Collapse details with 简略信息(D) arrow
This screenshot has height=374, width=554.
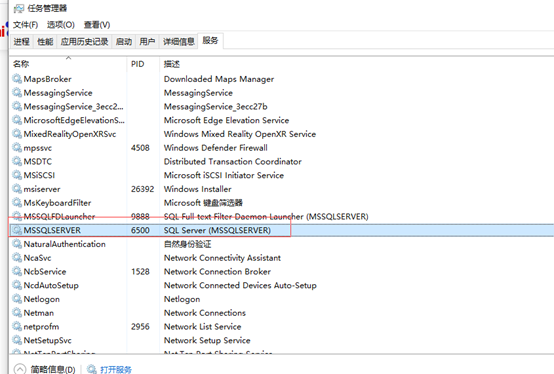point(20,369)
